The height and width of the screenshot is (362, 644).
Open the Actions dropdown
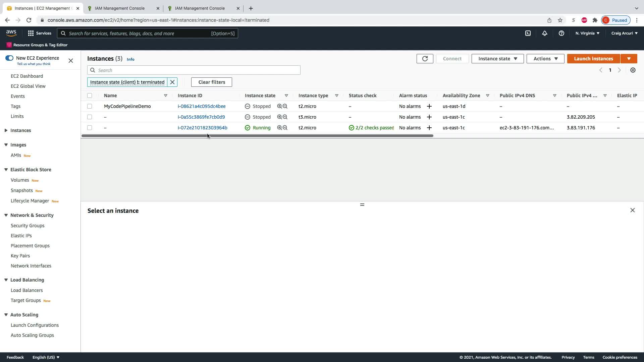(x=545, y=59)
